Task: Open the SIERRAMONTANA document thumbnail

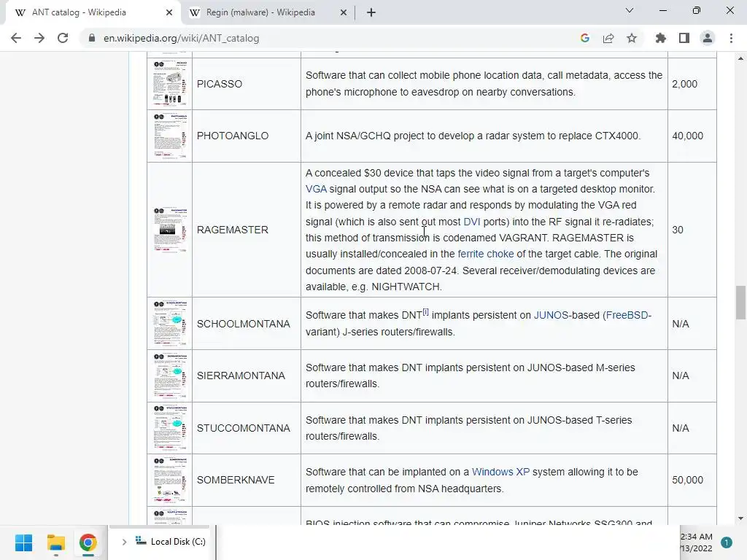Action: click(x=169, y=376)
